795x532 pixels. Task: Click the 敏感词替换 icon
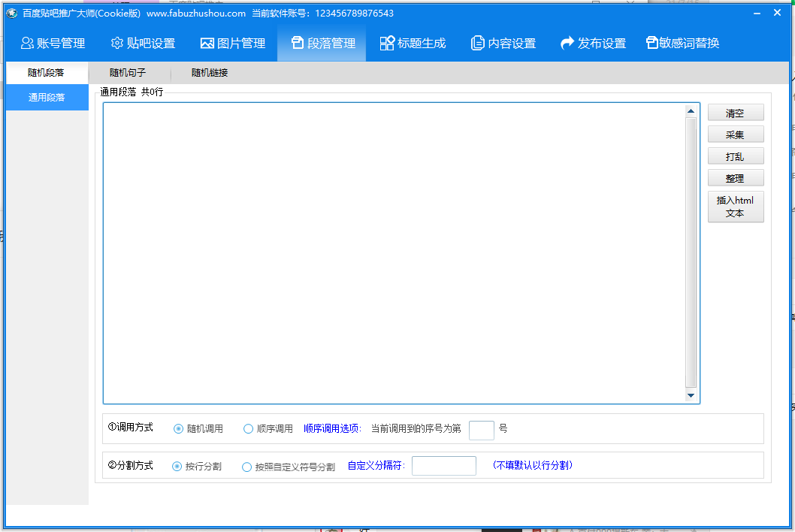[x=651, y=44]
